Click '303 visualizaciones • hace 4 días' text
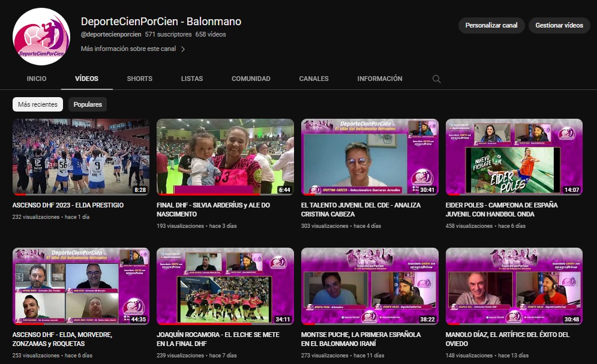This screenshot has height=364, width=597. [x=341, y=226]
